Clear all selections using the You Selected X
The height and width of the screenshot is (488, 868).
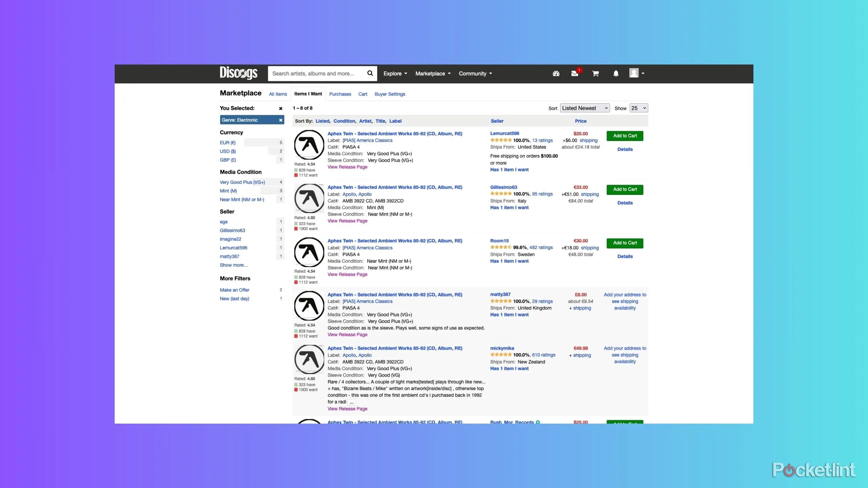point(280,108)
